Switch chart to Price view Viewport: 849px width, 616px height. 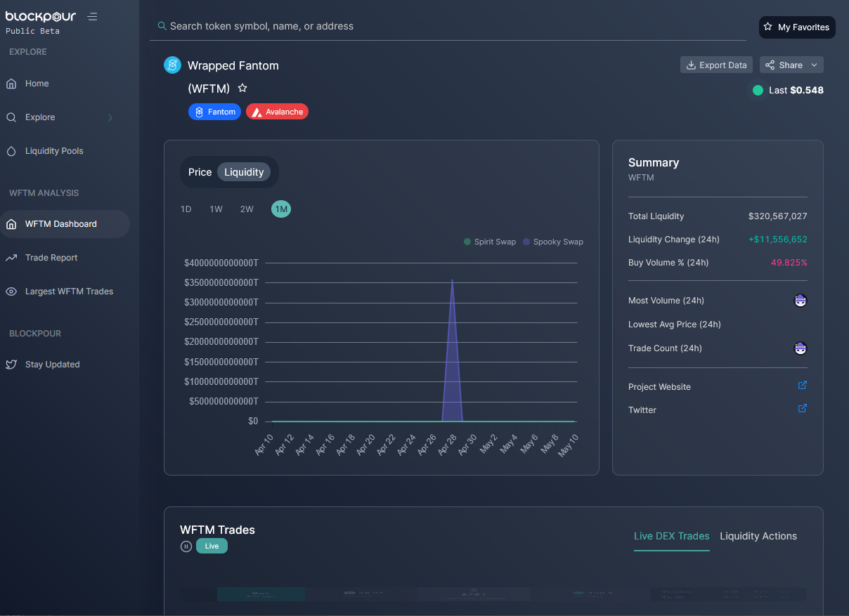[200, 172]
